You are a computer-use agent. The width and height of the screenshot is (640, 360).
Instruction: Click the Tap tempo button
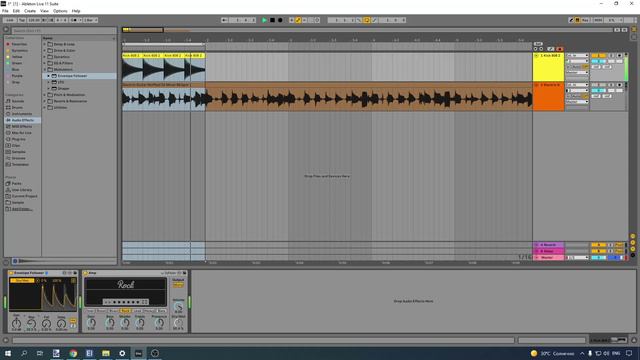point(22,20)
